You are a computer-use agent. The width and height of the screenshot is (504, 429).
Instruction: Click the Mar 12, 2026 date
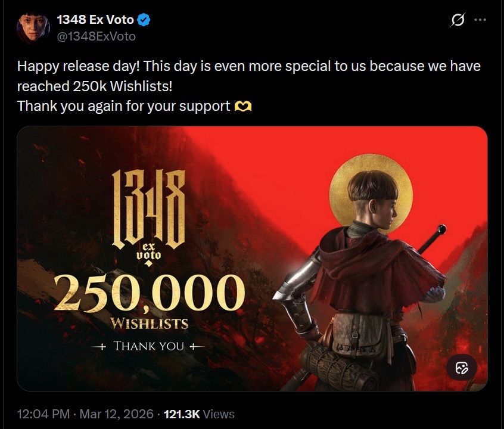(x=116, y=414)
